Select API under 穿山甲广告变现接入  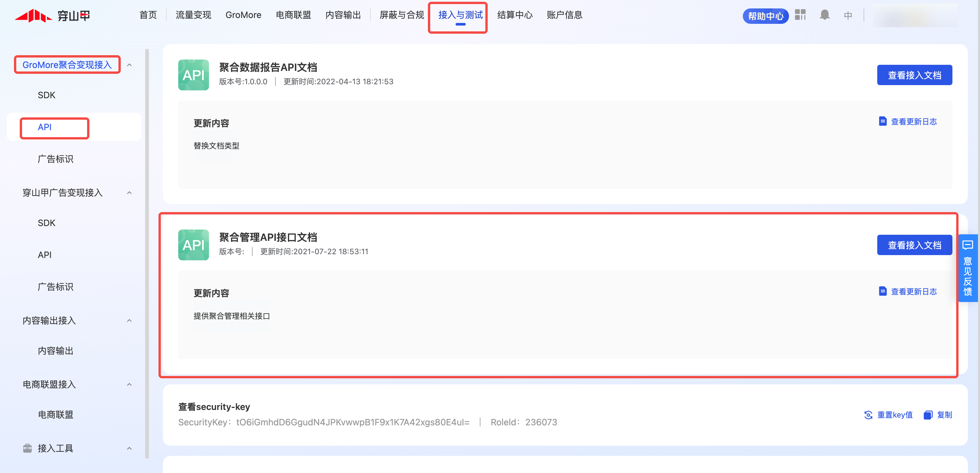[x=44, y=255]
